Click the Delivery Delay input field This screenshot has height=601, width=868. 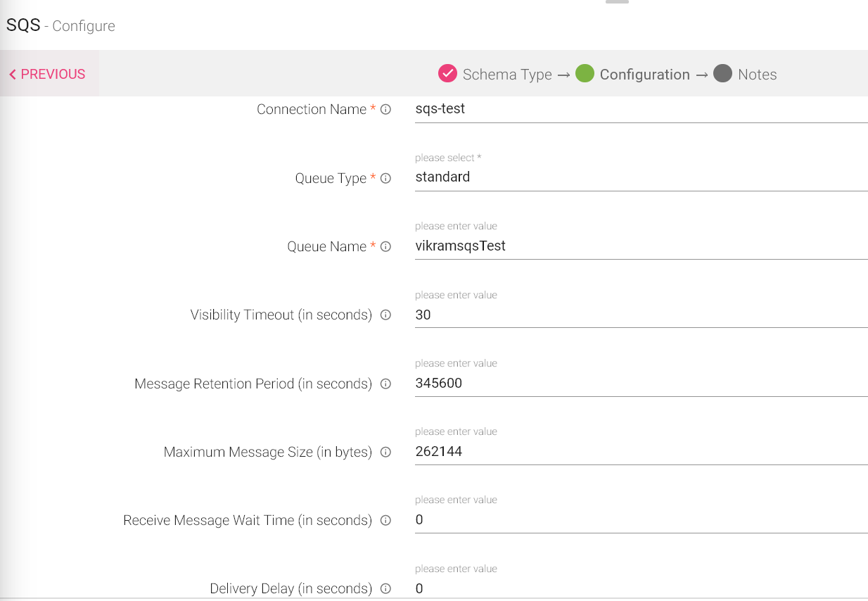(x=640, y=588)
